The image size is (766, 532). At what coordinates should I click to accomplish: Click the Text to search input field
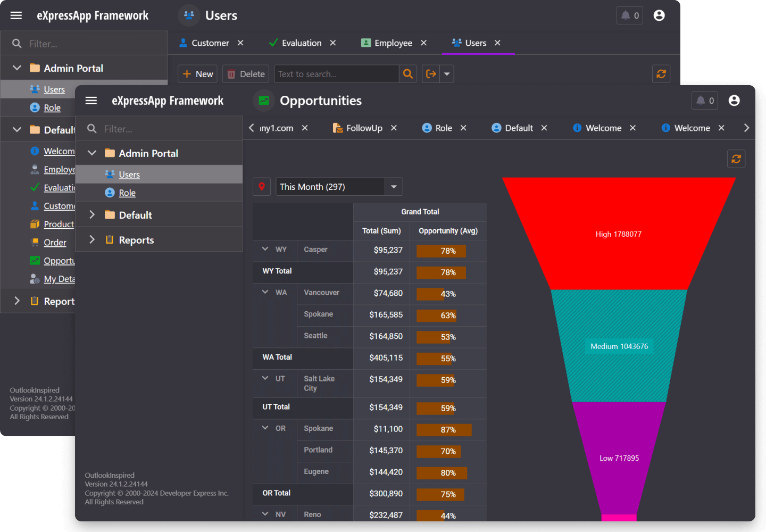coord(335,73)
